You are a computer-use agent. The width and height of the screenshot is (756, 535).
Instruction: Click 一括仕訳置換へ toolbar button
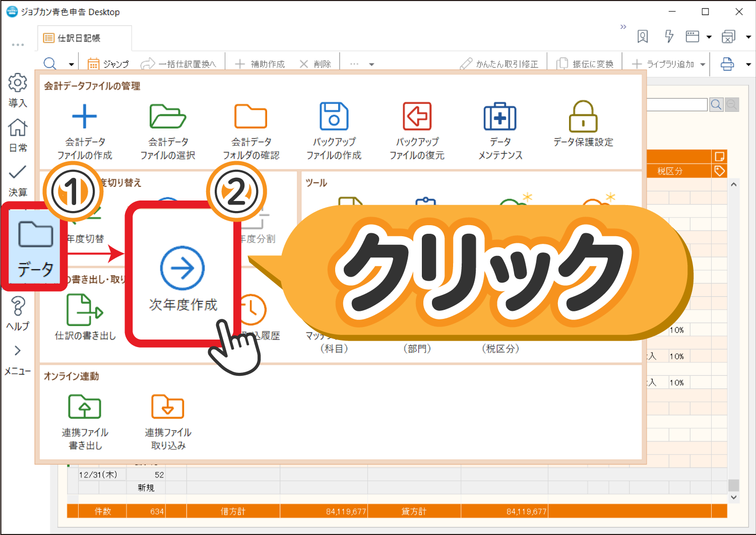(178, 64)
